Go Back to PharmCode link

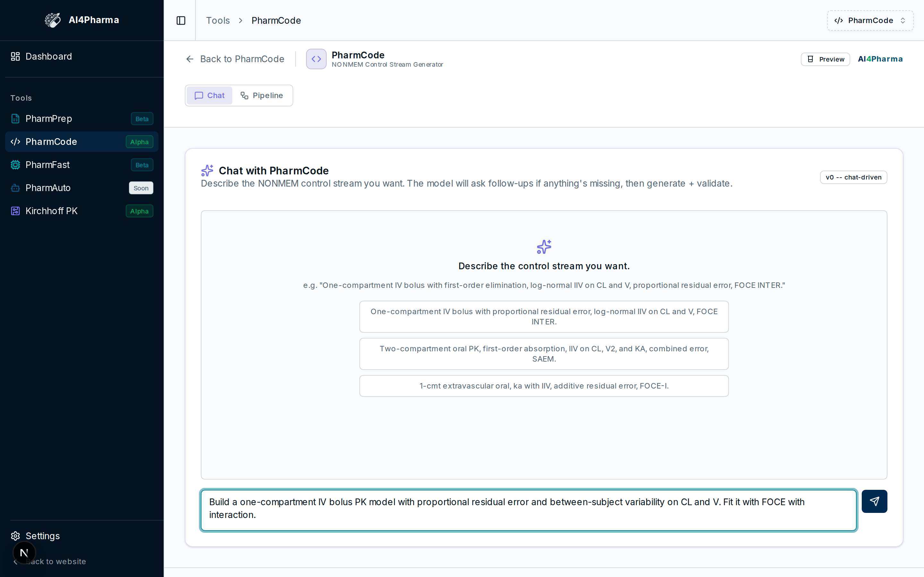pos(235,59)
